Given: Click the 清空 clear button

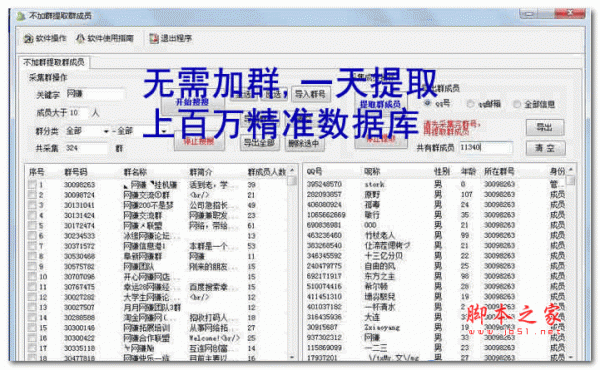Looking at the screenshot, I should coord(545,148).
